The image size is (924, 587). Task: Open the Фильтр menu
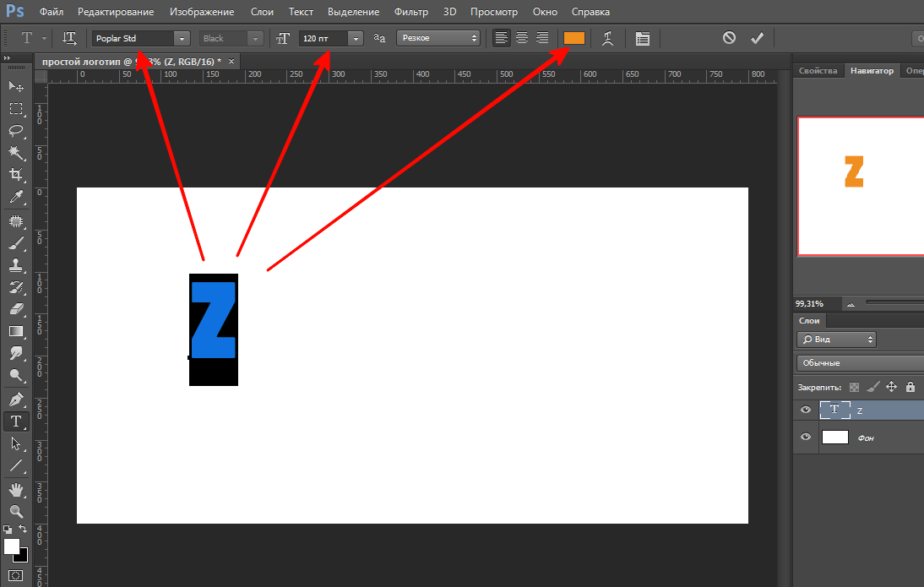point(410,12)
